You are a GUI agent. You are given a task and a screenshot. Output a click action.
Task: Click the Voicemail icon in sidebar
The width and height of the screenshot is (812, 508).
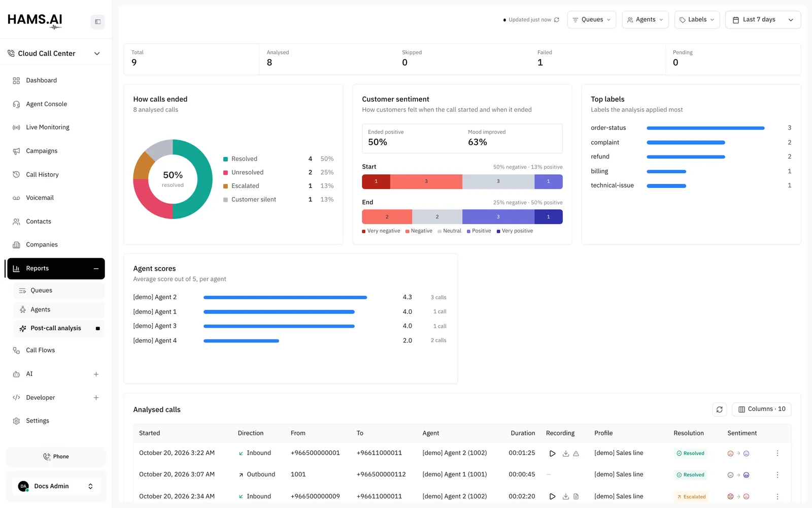[16, 198]
